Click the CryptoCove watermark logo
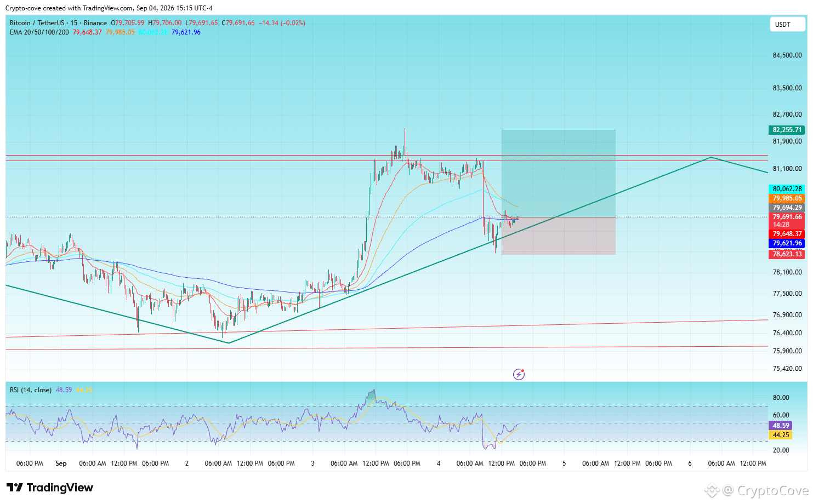 tap(757, 490)
